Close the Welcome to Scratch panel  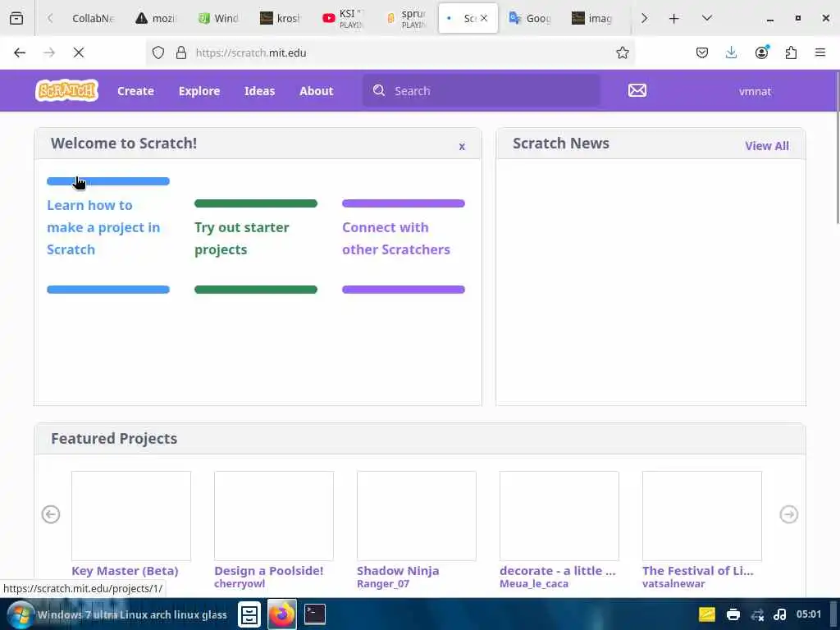(462, 146)
